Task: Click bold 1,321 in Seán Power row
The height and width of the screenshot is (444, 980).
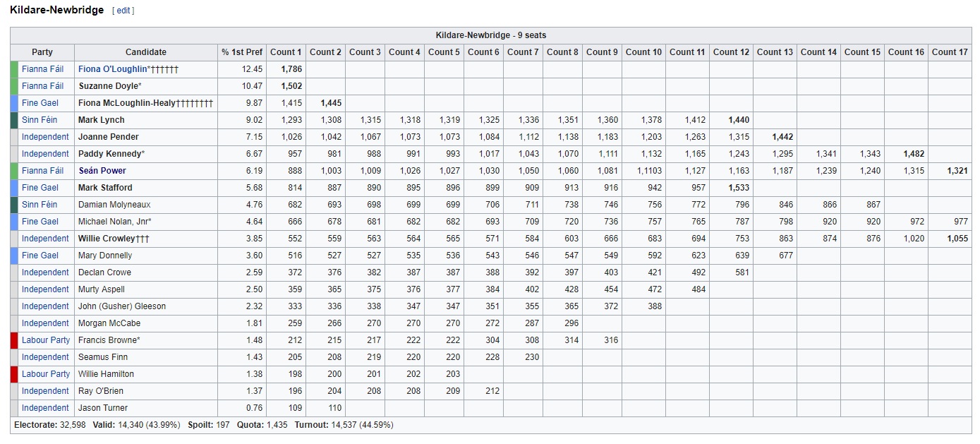Action: 957,171
